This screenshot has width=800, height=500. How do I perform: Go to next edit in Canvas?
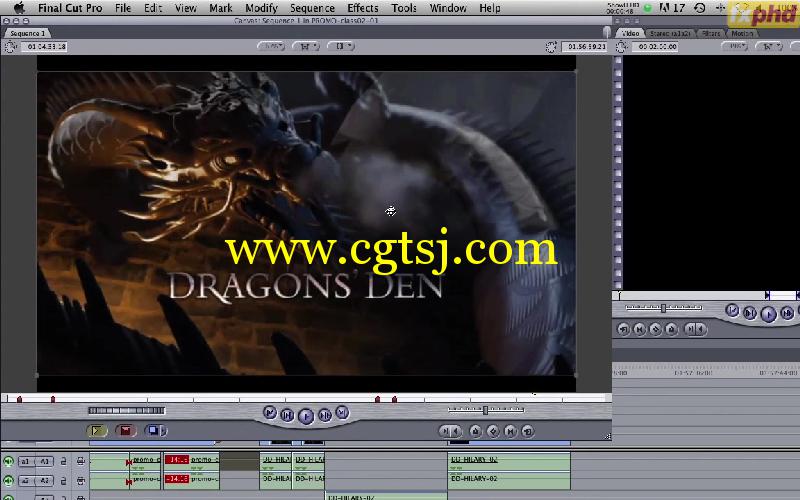[x=342, y=412]
